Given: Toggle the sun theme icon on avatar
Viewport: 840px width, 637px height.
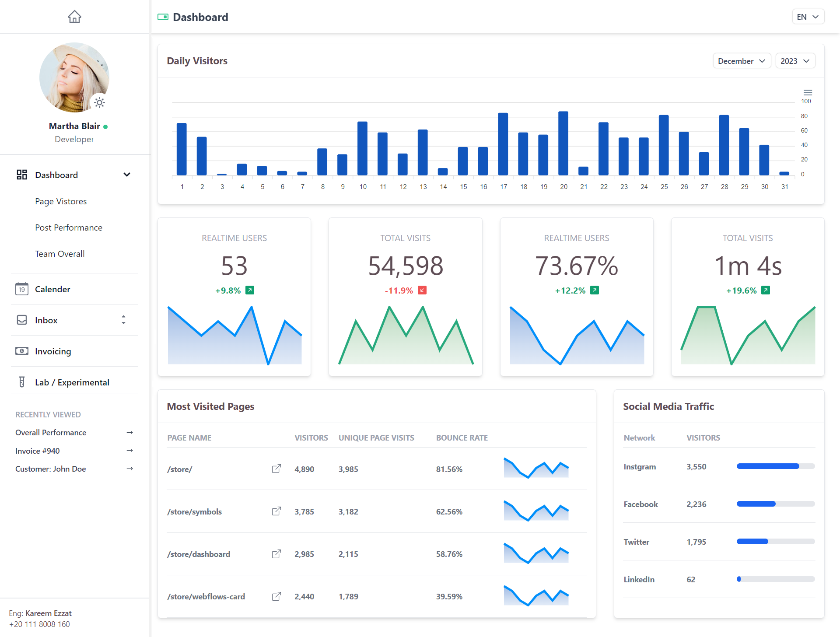Looking at the screenshot, I should pyautogui.click(x=100, y=103).
